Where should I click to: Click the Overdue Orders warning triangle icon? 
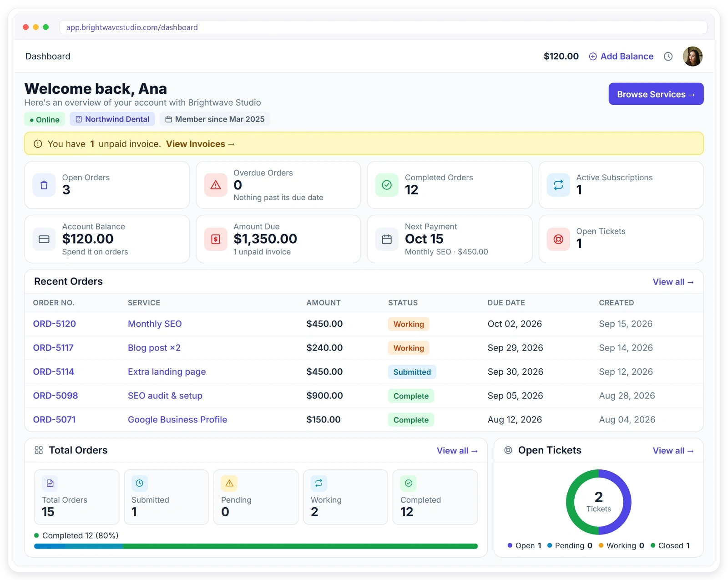tap(216, 185)
